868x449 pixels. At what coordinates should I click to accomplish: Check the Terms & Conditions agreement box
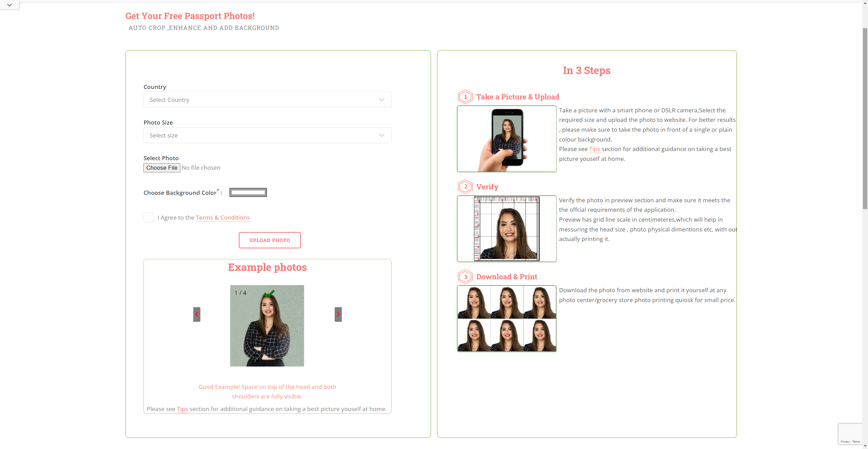[x=148, y=217]
